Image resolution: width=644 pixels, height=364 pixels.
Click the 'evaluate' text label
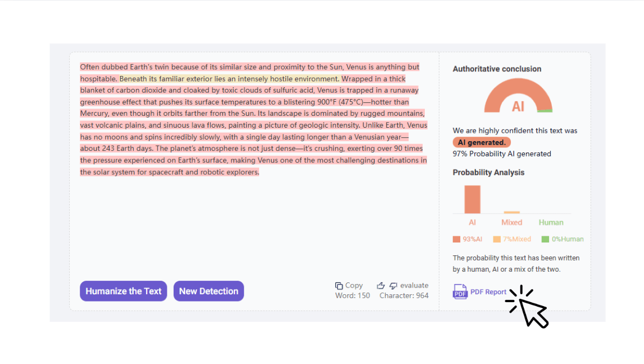tap(414, 285)
